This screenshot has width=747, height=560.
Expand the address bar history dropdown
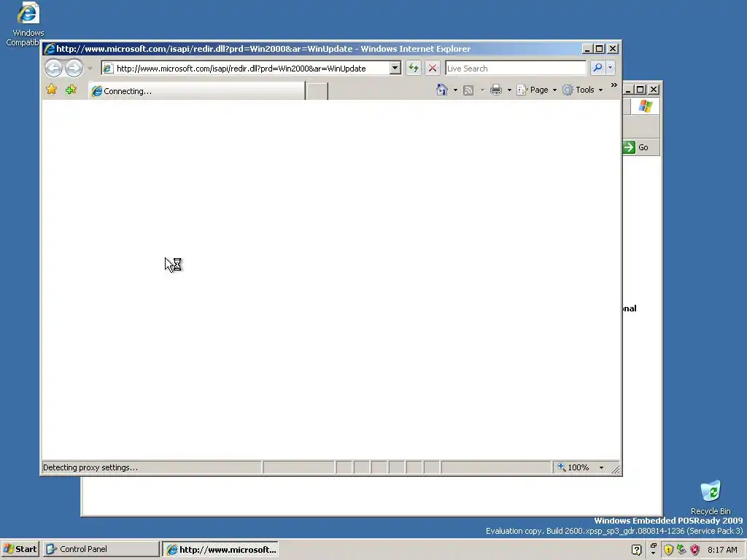pos(395,69)
